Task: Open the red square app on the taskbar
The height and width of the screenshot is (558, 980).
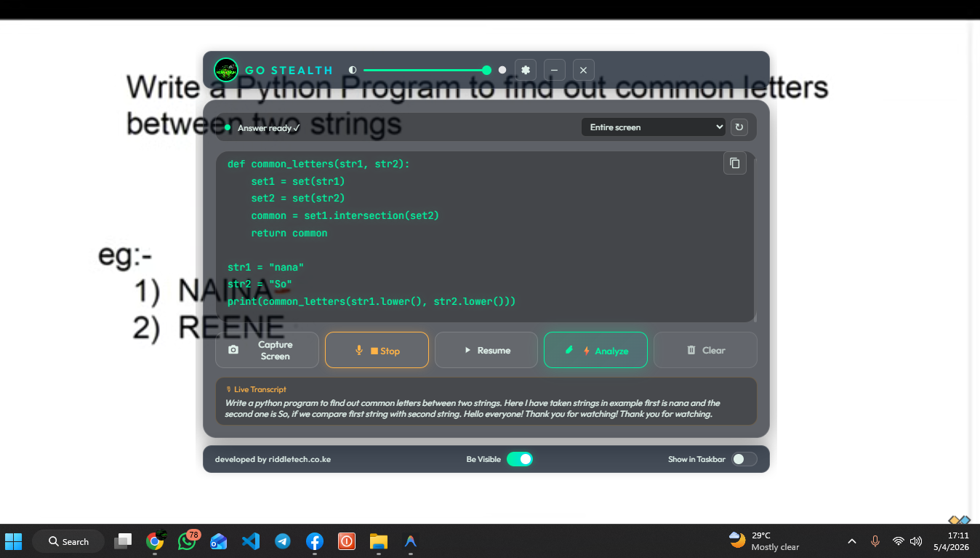Action: pyautogui.click(x=347, y=541)
